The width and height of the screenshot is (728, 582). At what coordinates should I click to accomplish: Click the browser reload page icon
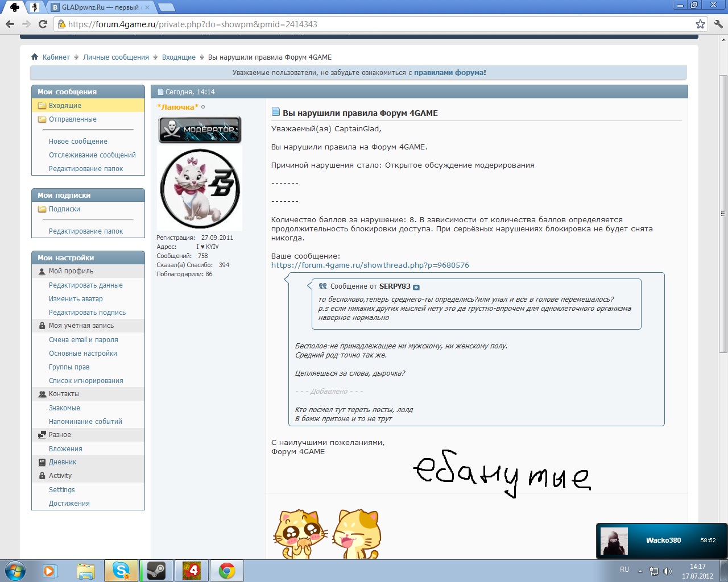coord(43,24)
